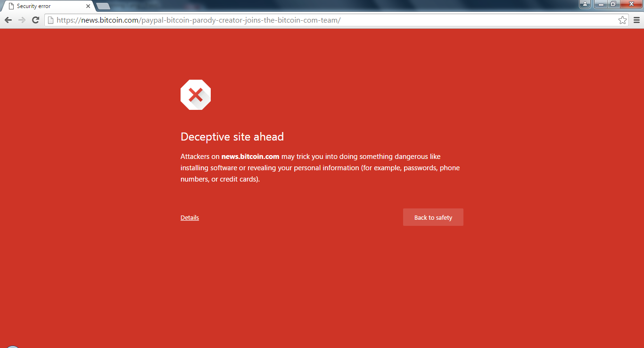Bookmark this page with the star icon

click(622, 20)
